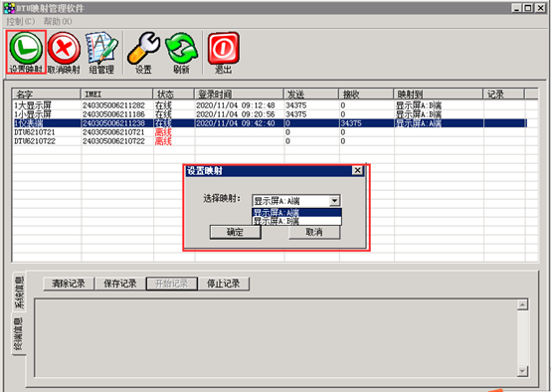Switch to the 系统信息 vertical tab
The height and width of the screenshot is (392, 551).
19,292
